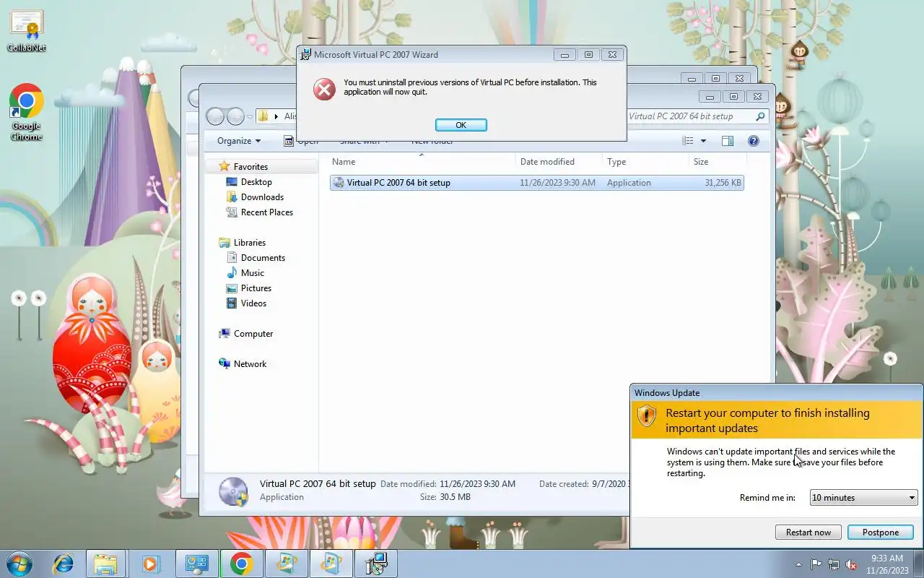Click the search box magnifier icon
Screen dimensions: 924x578
pyautogui.click(x=760, y=116)
